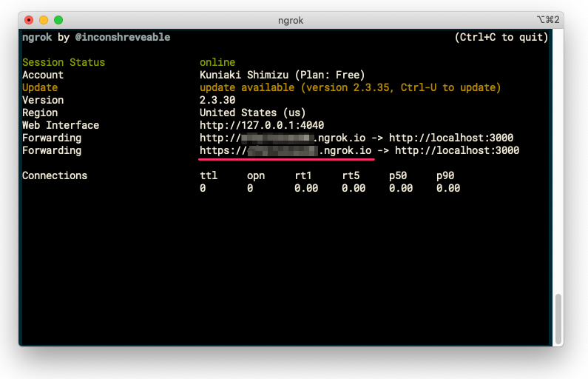Screen dimensions: 588x379
Task: Click the 'p90' column header
Action: point(445,175)
